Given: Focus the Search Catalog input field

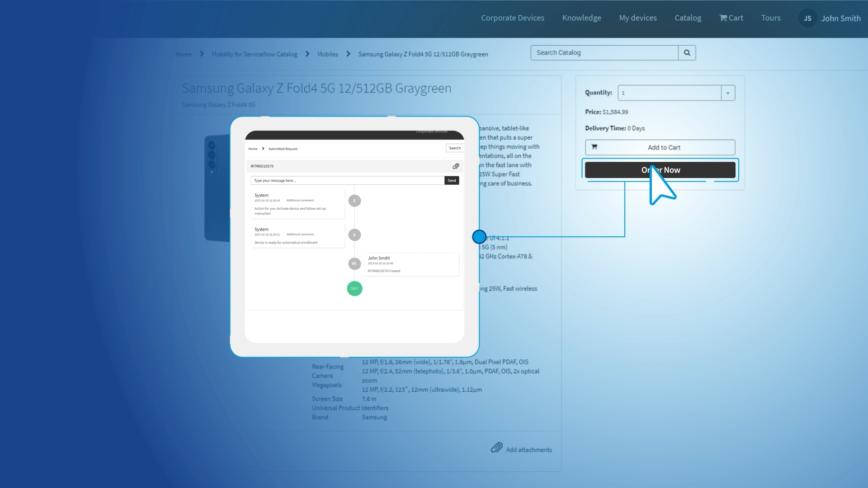Looking at the screenshot, I should [x=604, y=53].
